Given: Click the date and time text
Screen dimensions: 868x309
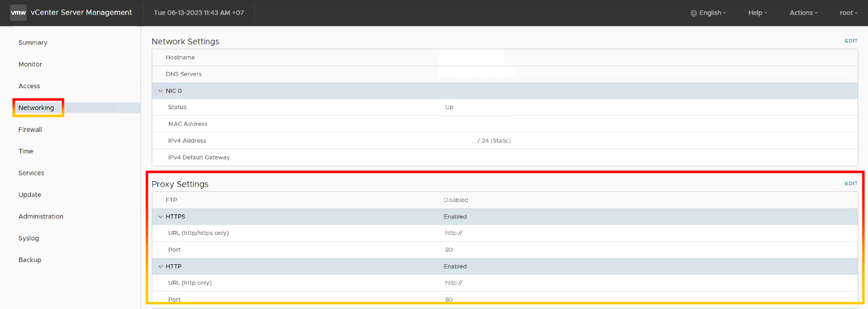Looking at the screenshot, I should coord(199,12).
